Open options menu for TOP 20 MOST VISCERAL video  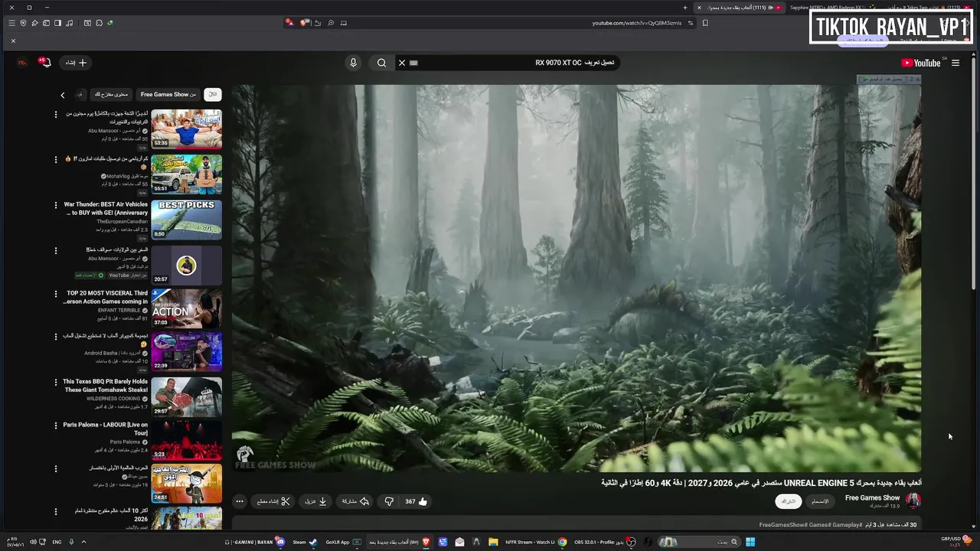tap(55, 293)
